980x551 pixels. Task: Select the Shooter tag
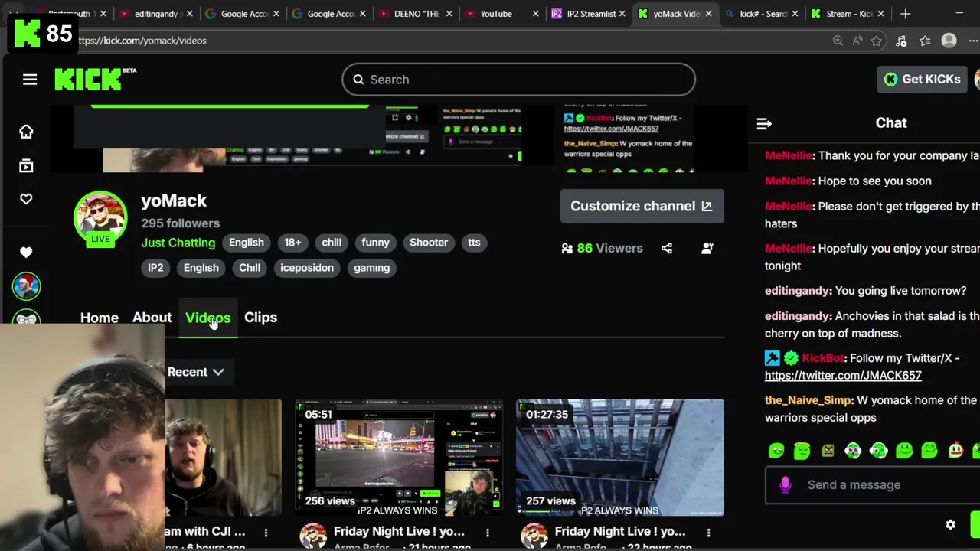point(429,243)
